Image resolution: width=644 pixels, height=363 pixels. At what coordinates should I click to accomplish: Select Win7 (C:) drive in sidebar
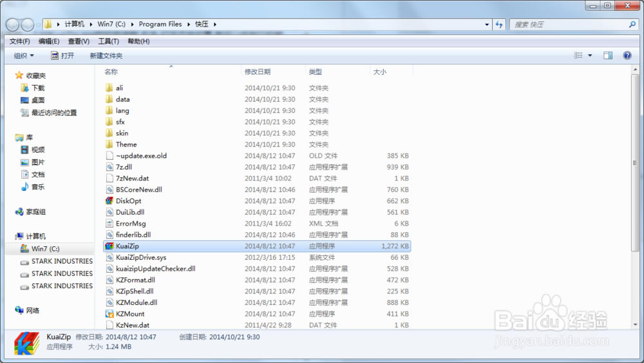tap(40, 249)
